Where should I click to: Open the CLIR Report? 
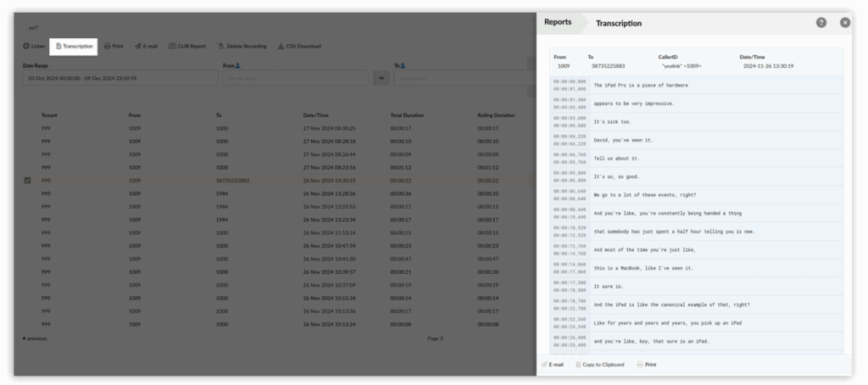[187, 47]
